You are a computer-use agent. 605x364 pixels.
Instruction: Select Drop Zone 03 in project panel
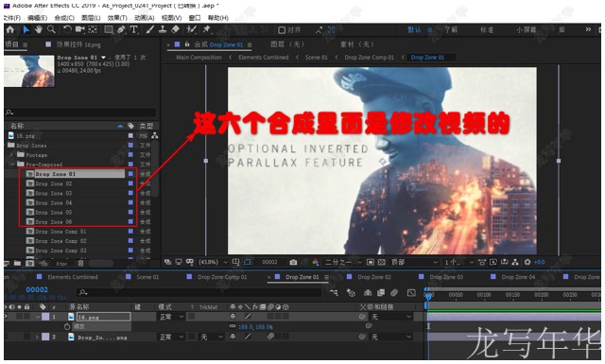[54, 193]
